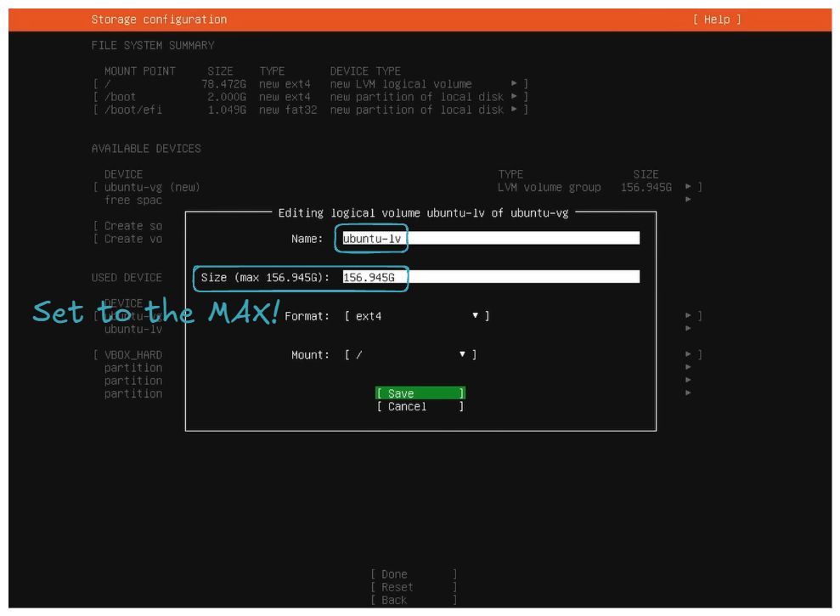Expand the root mount point row arrow
Screen dimensions: 840x616
pyautogui.click(x=515, y=84)
